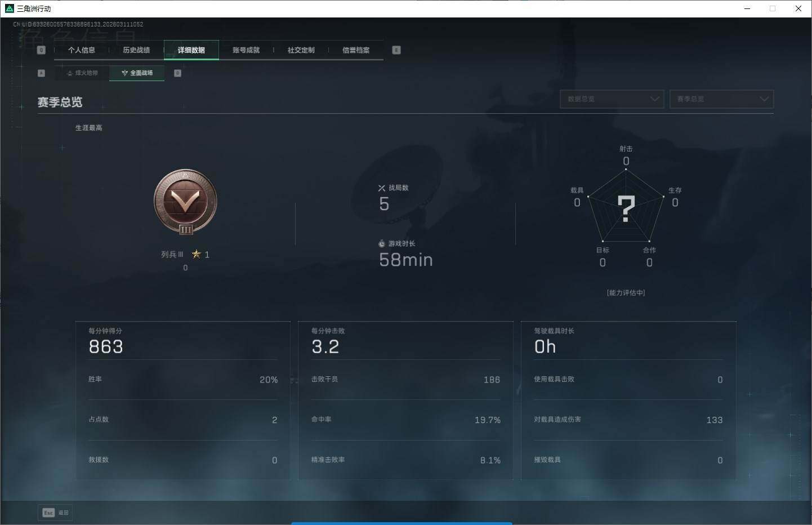
Task: Click the 三角洲行动 app icon in title bar
Action: point(9,8)
